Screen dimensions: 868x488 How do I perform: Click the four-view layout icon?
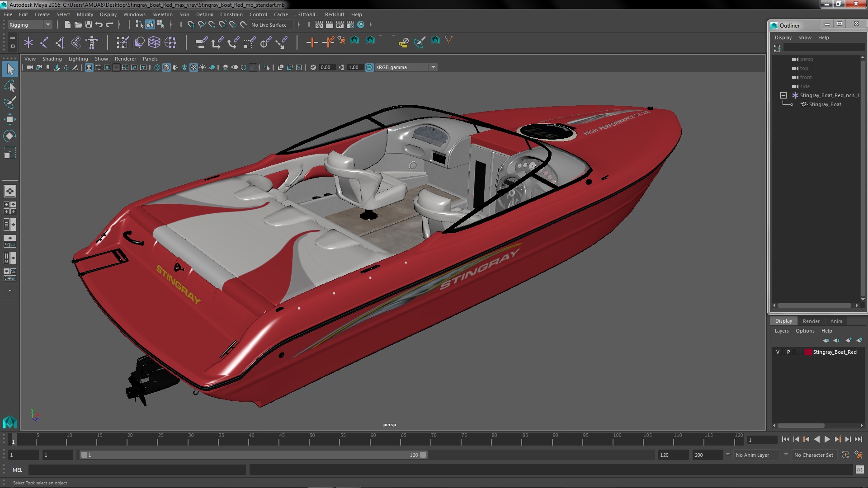tap(9, 208)
